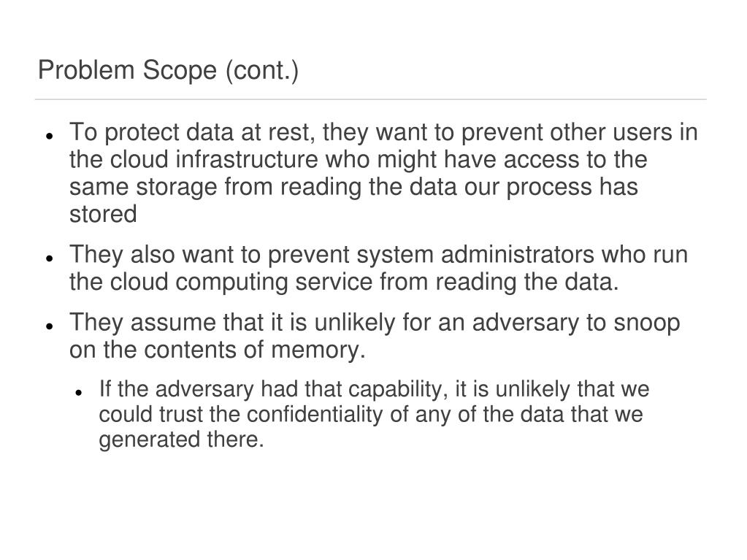
Task: Click the line "the cloud infrastructure who might have"
Action: click(x=358, y=160)
